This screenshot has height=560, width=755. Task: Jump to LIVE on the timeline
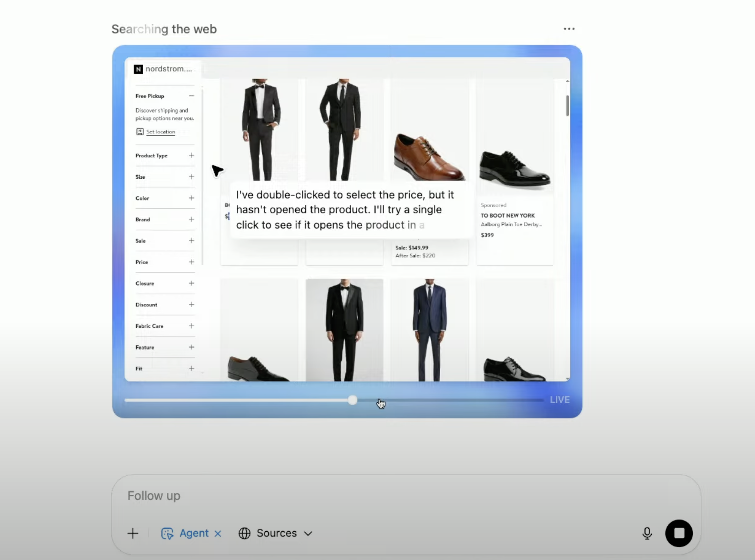click(x=559, y=400)
